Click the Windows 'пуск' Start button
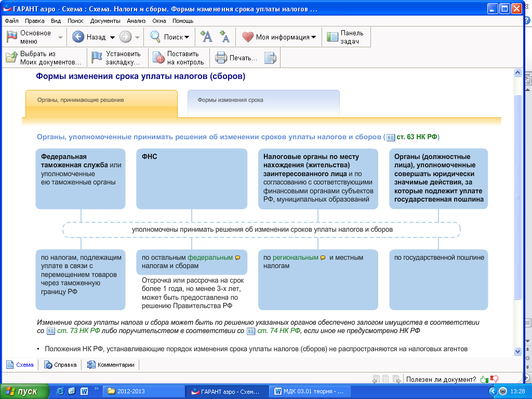Screen dimensions: 532x399 tap(24, 391)
